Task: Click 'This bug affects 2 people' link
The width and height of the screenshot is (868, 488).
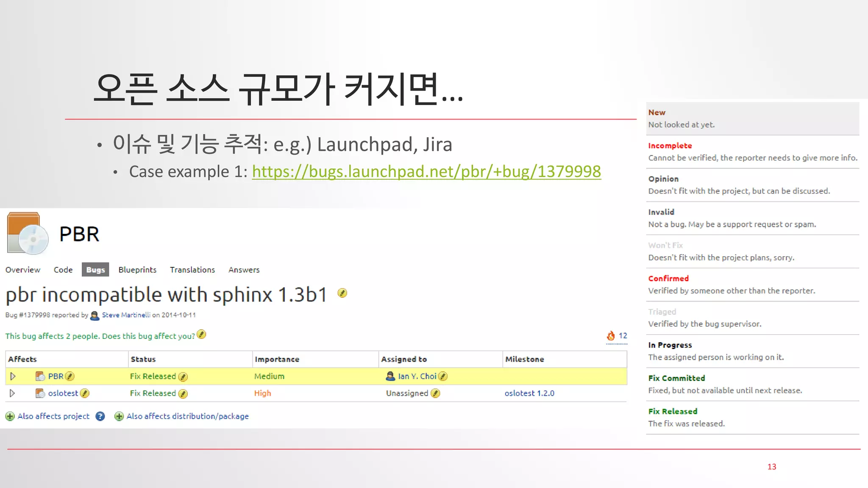Action: (x=53, y=336)
